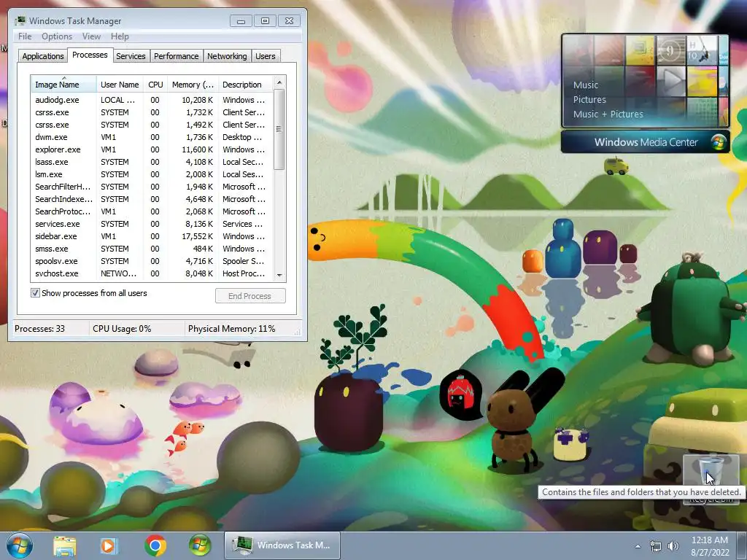747x560 pixels.
Task: Open the volume speaker tray icon
Action: 673,546
